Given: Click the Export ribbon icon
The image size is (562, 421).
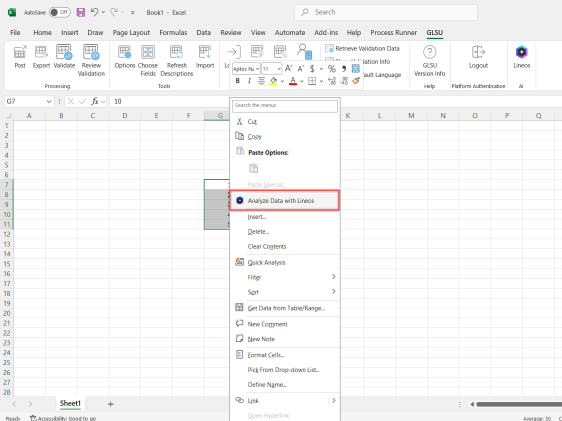Looking at the screenshot, I should (x=41, y=56).
